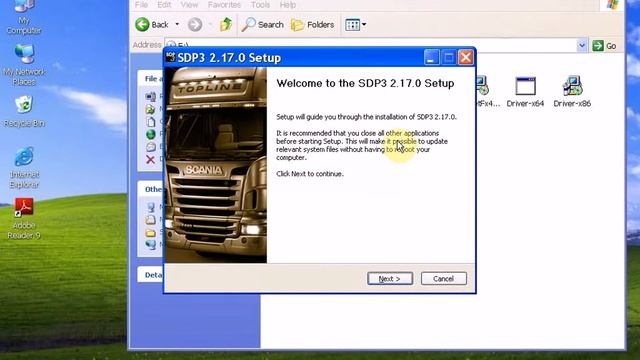The image size is (640, 360).
Task: Go up one folder level
Action: click(226, 24)
